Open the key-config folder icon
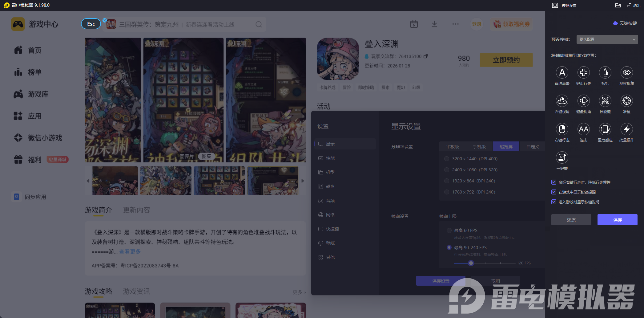 tap(618, 5)
